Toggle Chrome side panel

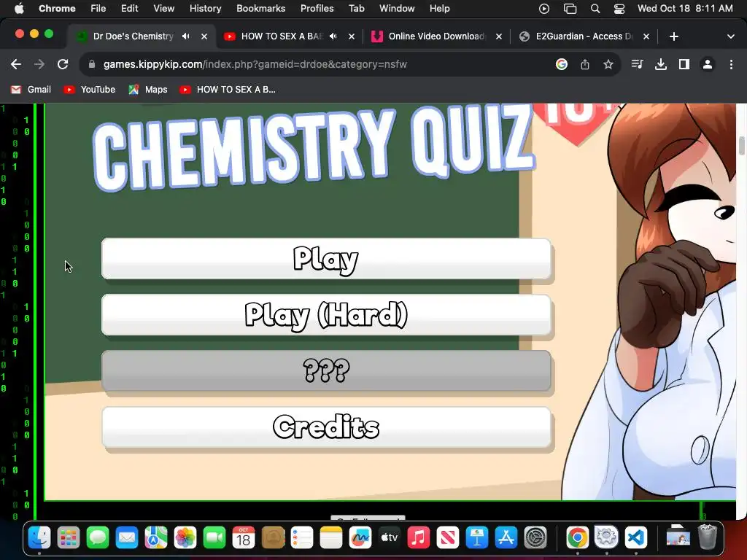pos(684,64)
